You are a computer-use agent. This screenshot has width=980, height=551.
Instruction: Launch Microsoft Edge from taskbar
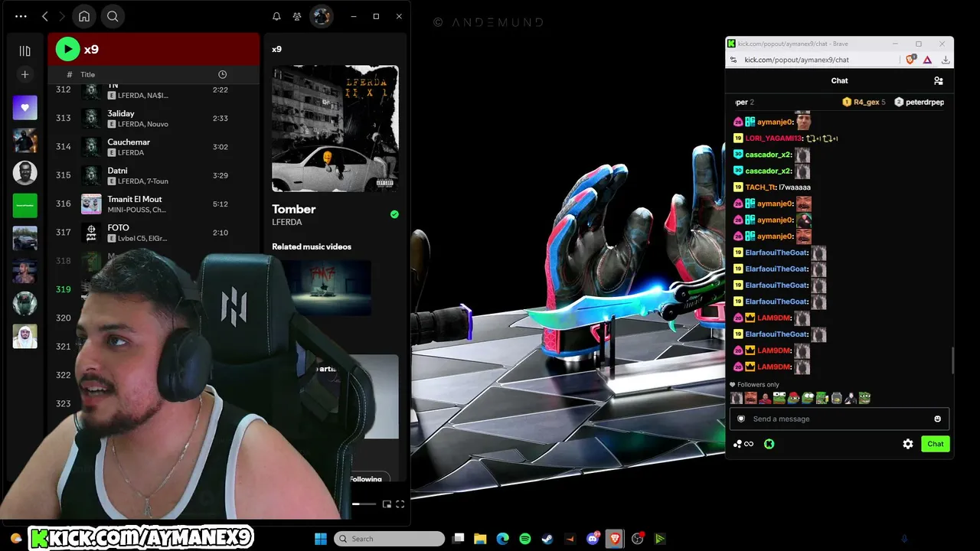[x=502, y=539]
